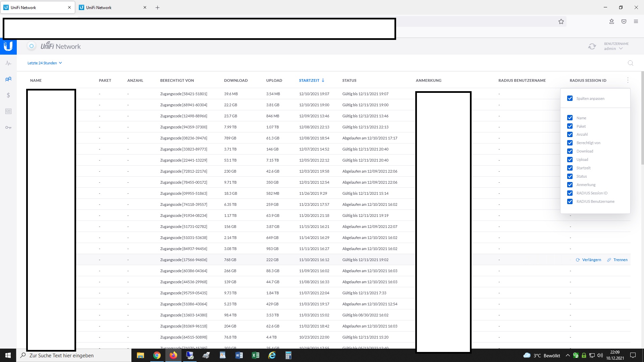Open the admin user dropdown
Screen dimensions: 644x362
(613, 49)
